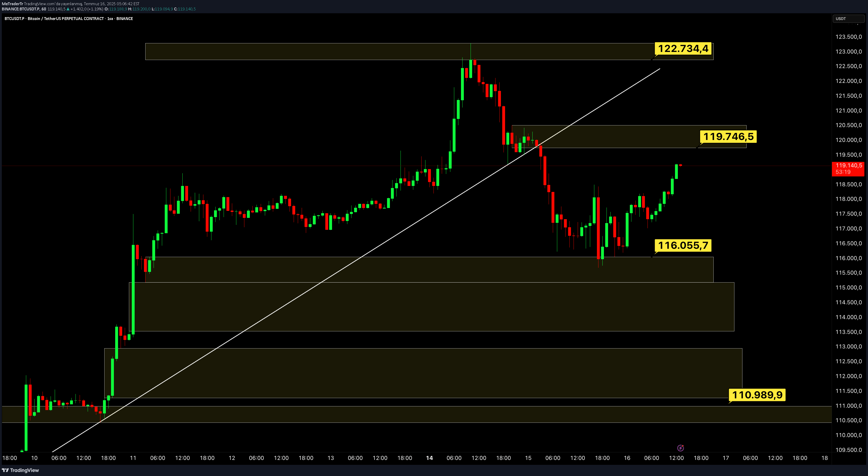Click the 122.000,0 price axis label
Image resolution: width=868 pixels, height=476 pixels.
(x=849, y=81)
